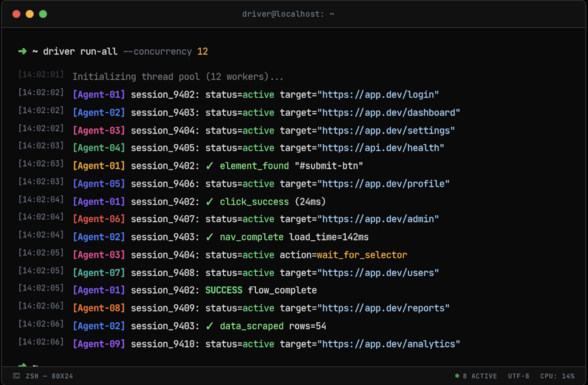Click the checkmark before data_scraped
The width and height of the screenshot is (588, 385).
(x=209, y=326)
